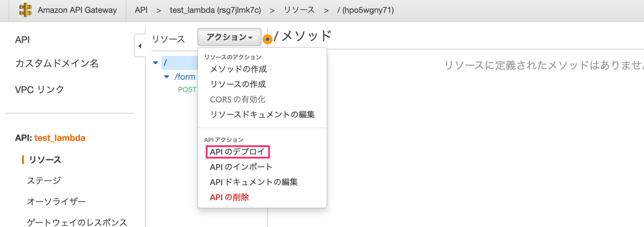
Task: Click the orange dot indicator beside アクション
Action: (x=268, y=39)
